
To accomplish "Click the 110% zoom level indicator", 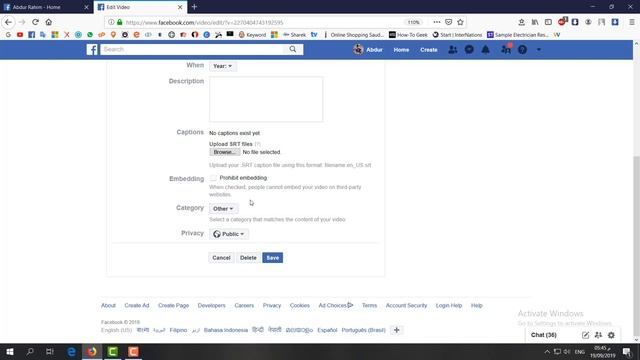I will pyautogui.click(x=413, y=22).
